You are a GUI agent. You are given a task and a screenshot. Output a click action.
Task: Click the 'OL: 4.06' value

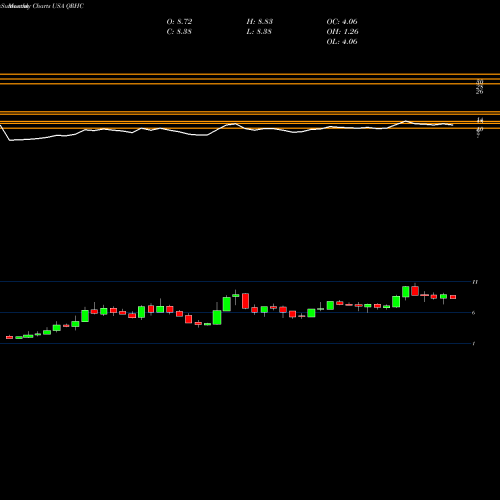pos(342,42)
